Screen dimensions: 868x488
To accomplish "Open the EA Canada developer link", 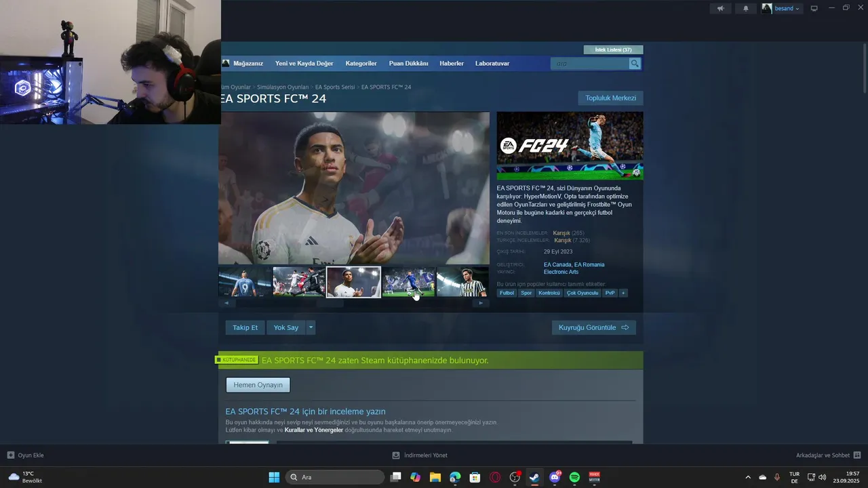I will pyautogui.click(x=557, y=264).
